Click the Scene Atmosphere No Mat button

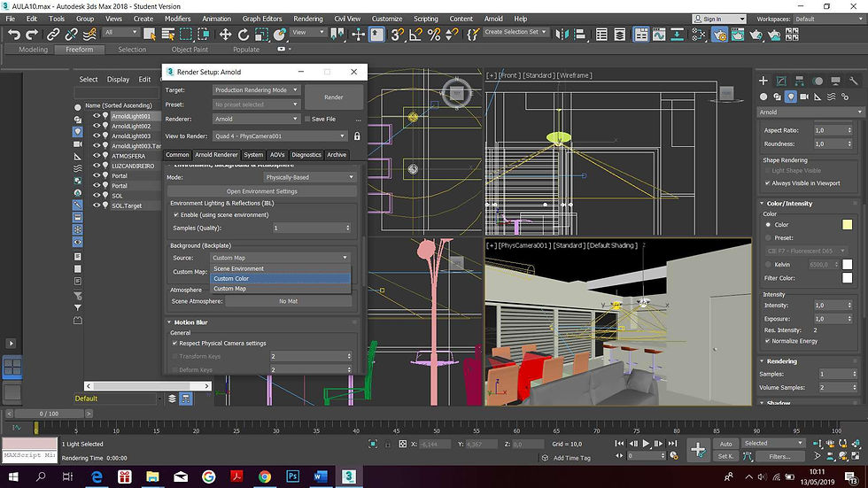(288, 301)
